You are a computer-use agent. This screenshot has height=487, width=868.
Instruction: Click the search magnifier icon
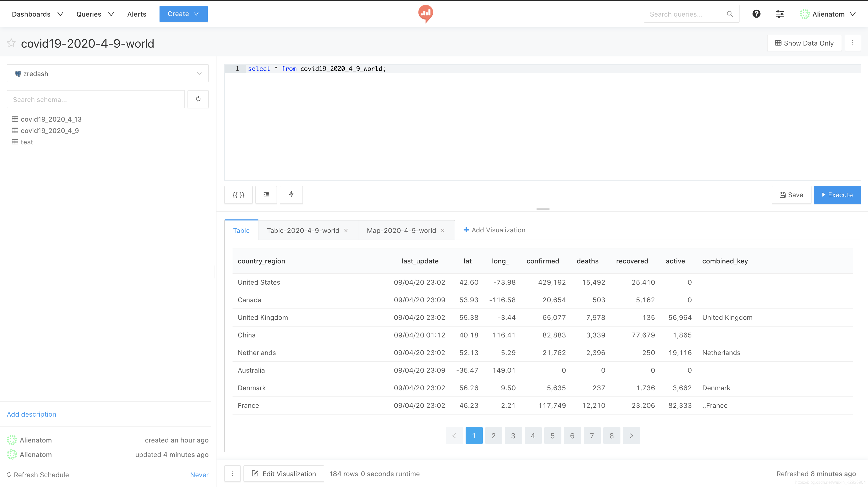pos(730,14)
